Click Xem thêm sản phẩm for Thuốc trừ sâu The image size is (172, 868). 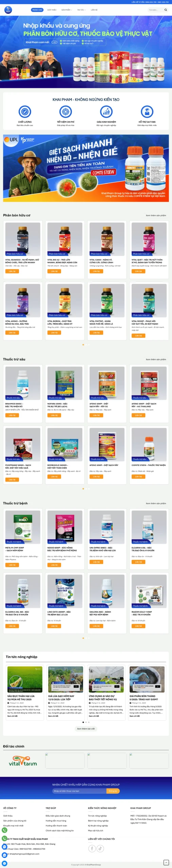pos(156,359)
